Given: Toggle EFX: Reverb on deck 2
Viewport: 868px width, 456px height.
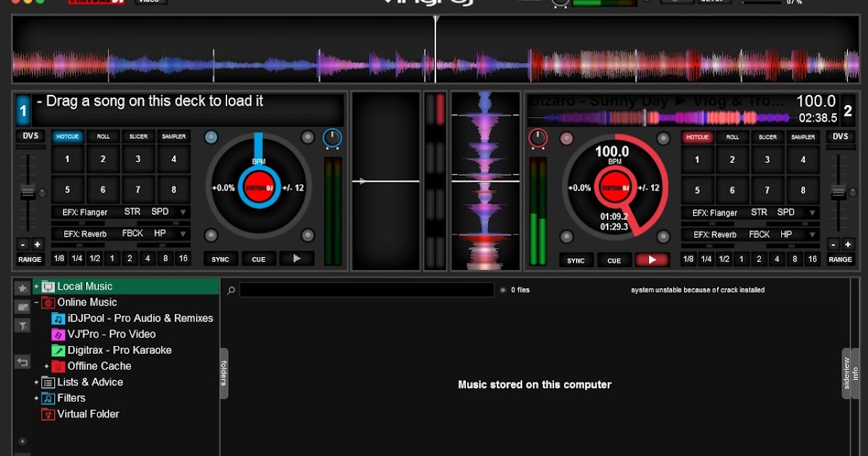Looking at the screenshot, I should tap(715, 235).
